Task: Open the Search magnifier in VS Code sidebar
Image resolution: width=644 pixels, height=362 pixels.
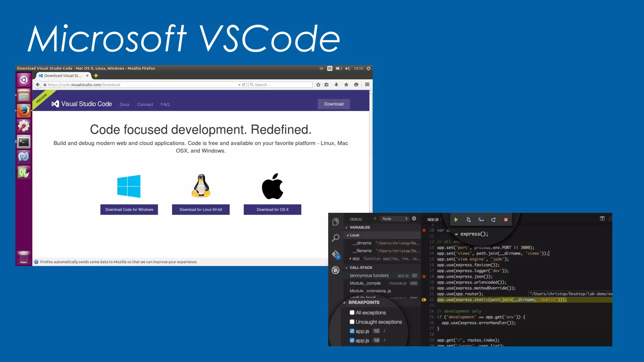Action: tap(336, 238)
